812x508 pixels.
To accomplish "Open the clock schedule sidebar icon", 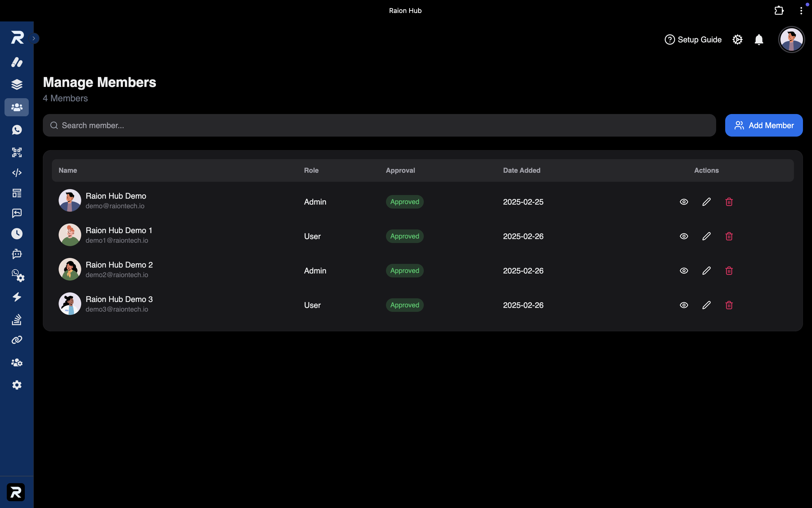I will (x=17, y=233).
